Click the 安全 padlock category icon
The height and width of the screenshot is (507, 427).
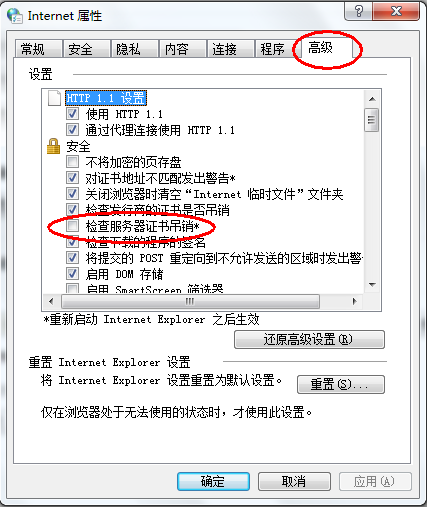[x=53, y=146]
